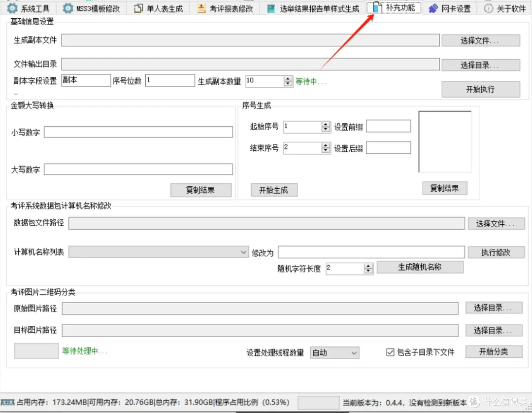532x413 pixels.
Task: Click 生成随机名称 button
Action: (x=420, y=267)
